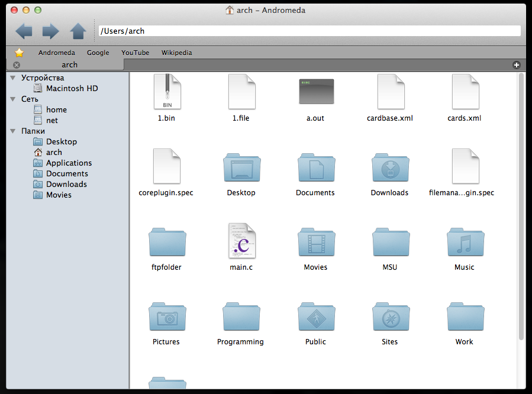532x394 pixels.
Task: Add a new tab with plus button
Action: click(x=517, y=64)
